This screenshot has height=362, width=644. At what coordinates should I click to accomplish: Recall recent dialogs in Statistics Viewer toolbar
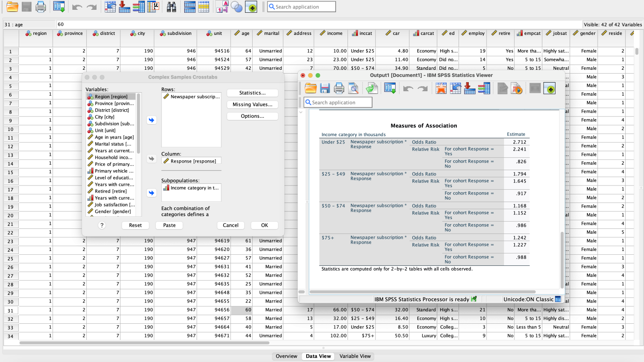[390, 88]
